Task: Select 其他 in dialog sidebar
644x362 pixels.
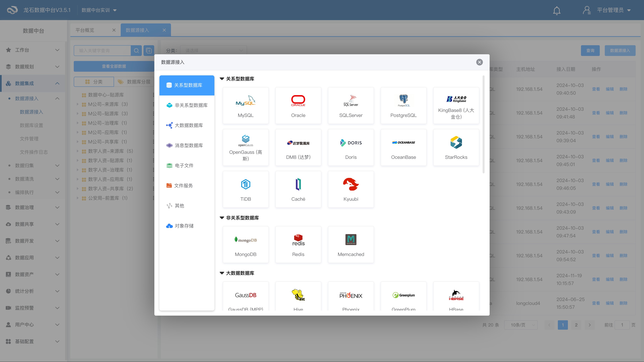Action: 187,206
